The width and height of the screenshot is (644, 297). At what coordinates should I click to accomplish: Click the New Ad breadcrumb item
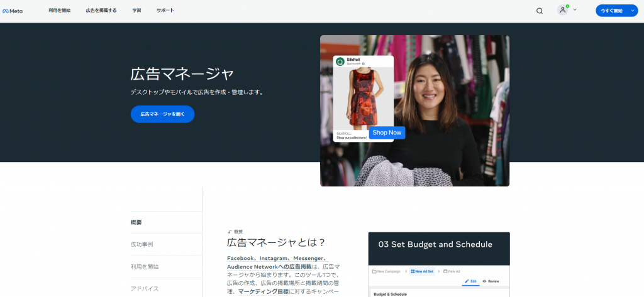coord(451,271)
